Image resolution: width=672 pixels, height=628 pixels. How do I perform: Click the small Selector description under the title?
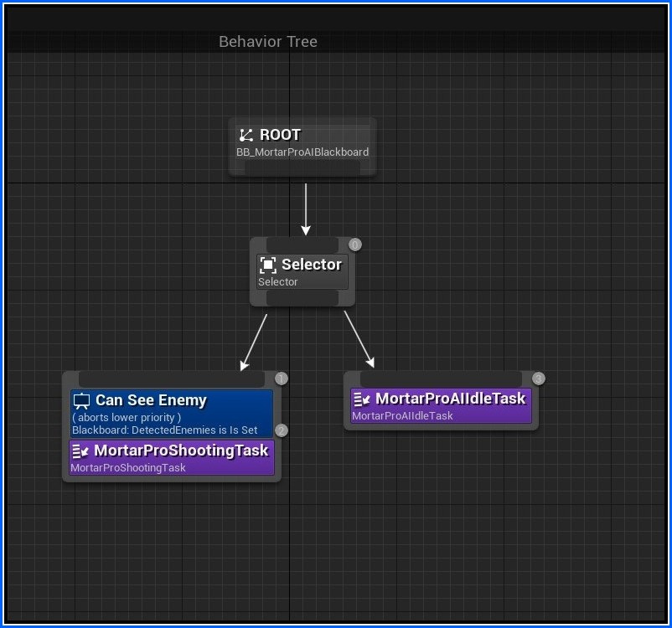(x=277, y=282)
